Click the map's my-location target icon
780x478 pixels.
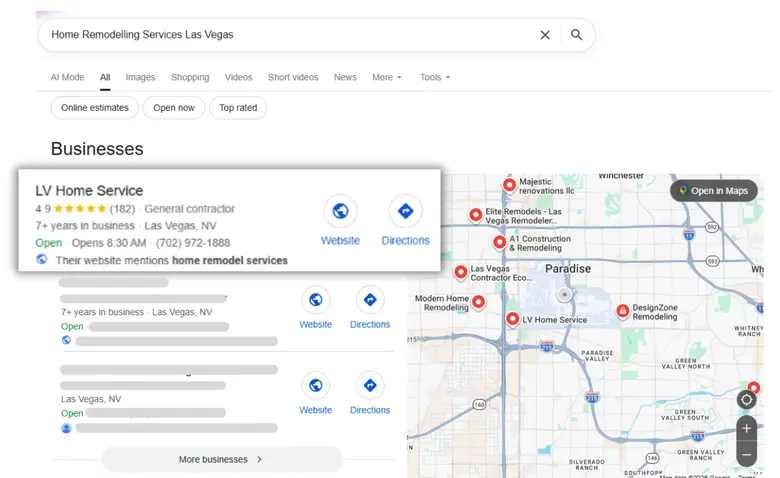(747, 400)
